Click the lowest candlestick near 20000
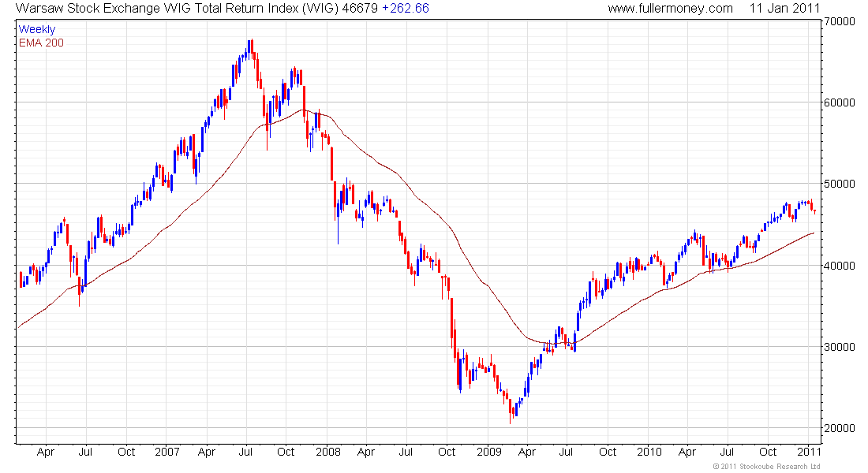The height and width of the screenshot is (473, 868). coord(511,412)
